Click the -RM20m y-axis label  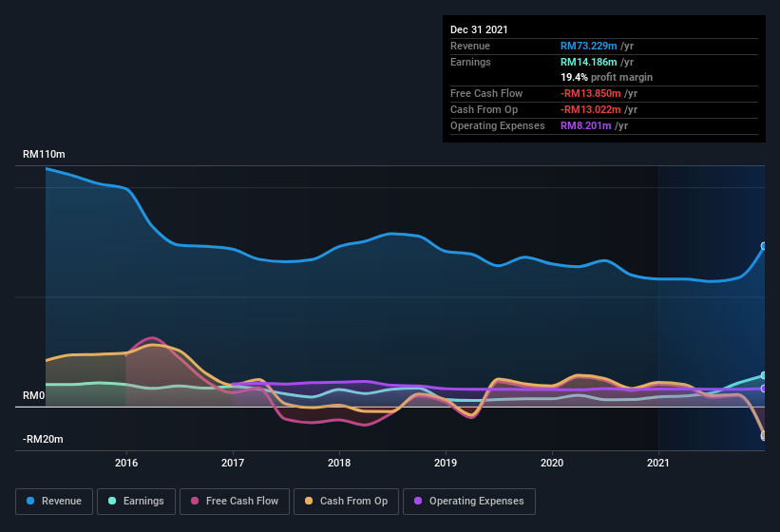click(x=43, y=439)
